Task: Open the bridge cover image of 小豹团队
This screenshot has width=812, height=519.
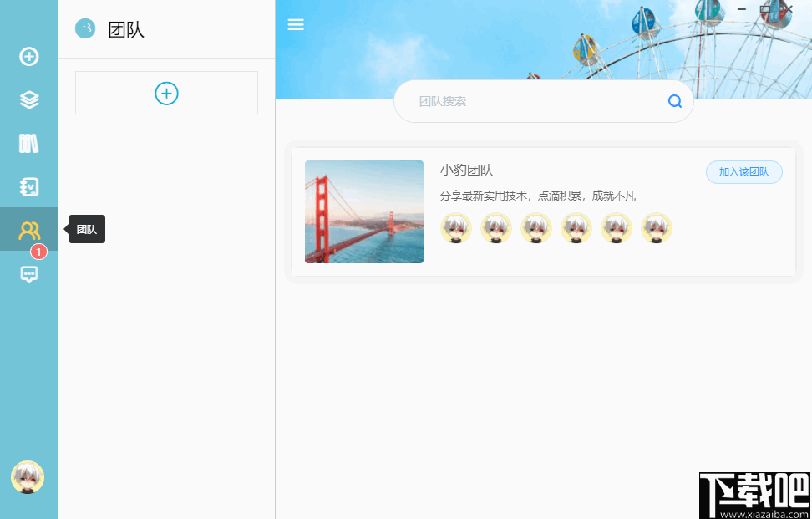Action: [364, 211]
